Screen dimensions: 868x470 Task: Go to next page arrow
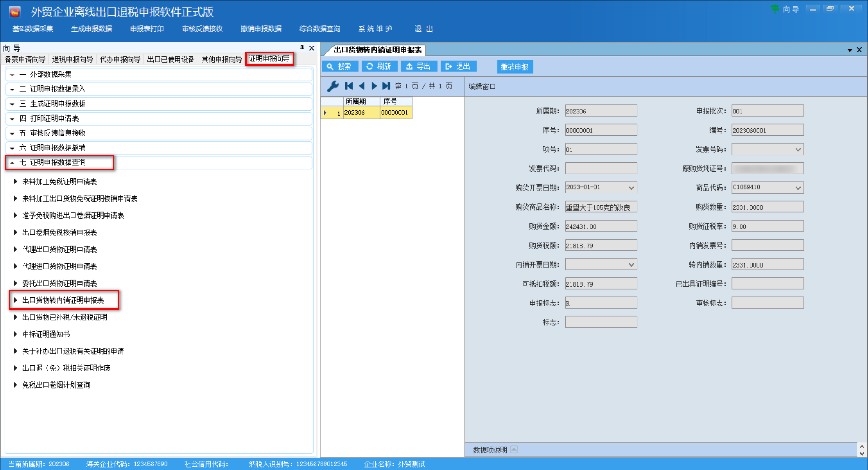(374, 86)
